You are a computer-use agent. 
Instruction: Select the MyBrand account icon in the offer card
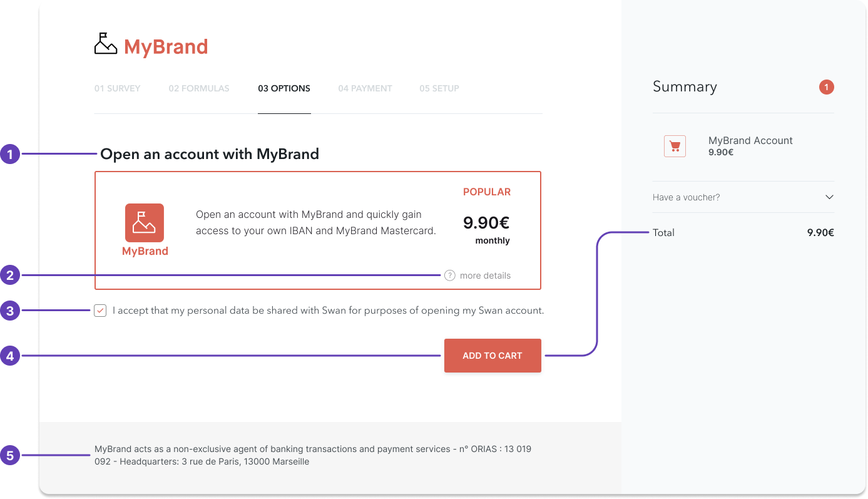145,222
